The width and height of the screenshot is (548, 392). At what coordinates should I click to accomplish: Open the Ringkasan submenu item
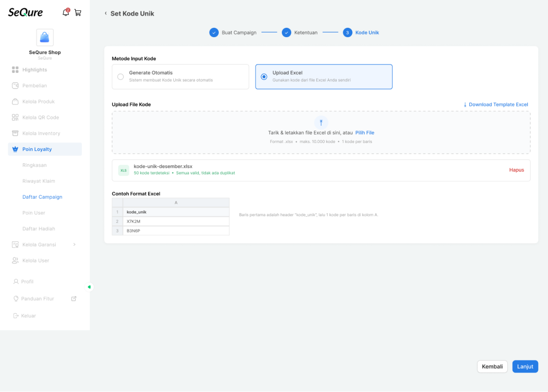[x=35, y=165]
